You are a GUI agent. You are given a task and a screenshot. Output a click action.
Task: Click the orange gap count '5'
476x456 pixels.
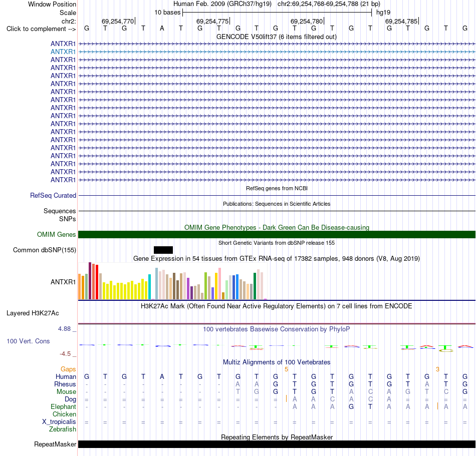click(x=286, y=369)
